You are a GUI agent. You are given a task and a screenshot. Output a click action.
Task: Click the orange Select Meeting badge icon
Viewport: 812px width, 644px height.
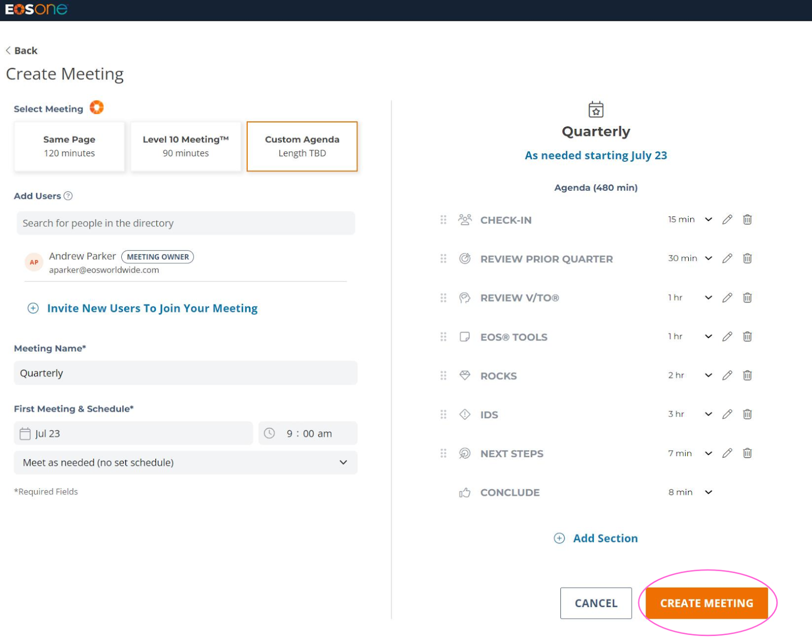point(96,108)
